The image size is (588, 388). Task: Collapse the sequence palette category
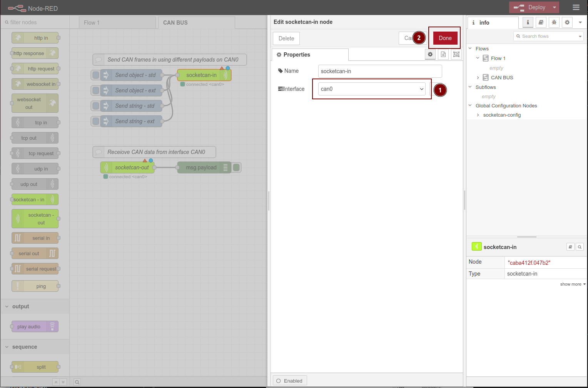tap(35, 347)
